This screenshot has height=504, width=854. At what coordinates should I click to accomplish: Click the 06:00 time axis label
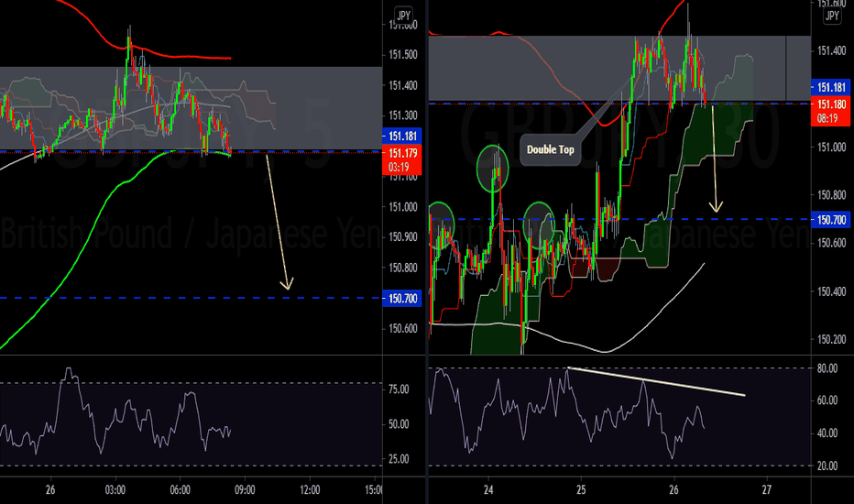180,490
